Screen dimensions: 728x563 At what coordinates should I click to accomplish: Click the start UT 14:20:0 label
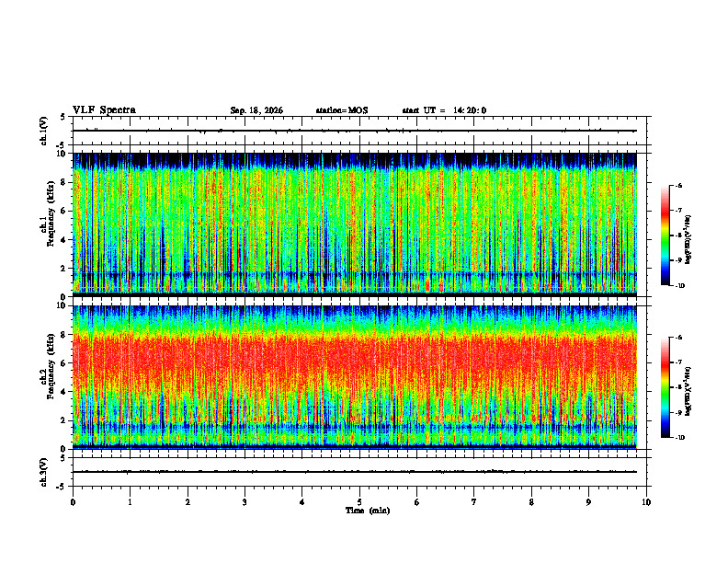pyautogui.click(x=444, y=110)
